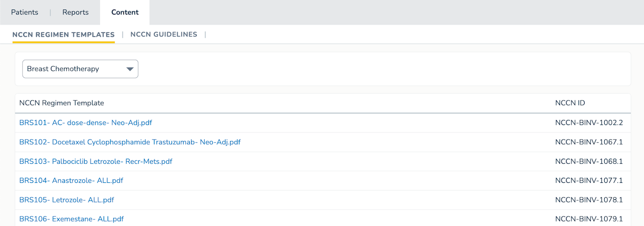Open the Patients tab
The height and width of the screenshot is (226, 644).
coord(24,12)
